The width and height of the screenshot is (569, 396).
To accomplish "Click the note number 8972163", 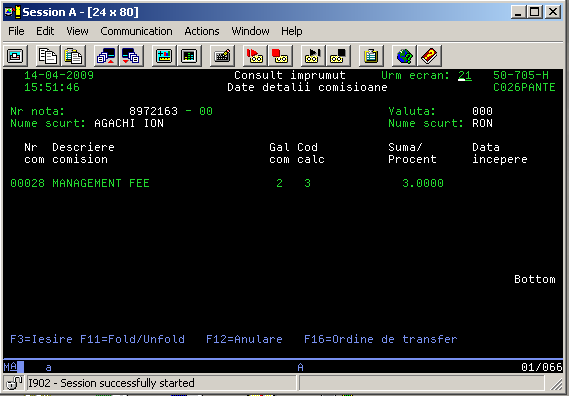I will pyautogui.click(x=153, y=111).
